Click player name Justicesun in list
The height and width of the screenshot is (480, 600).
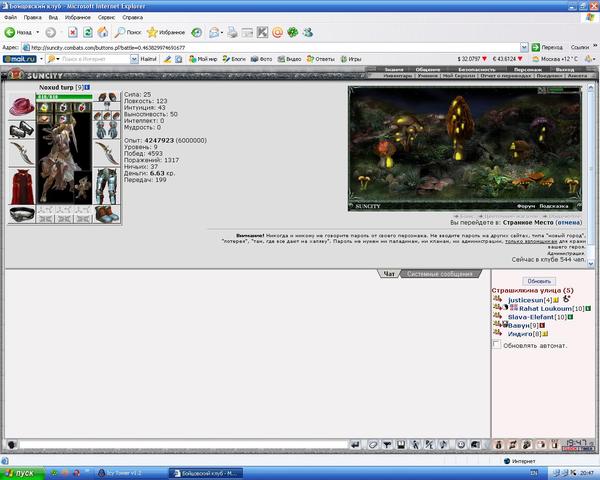(x=525, y=300)
